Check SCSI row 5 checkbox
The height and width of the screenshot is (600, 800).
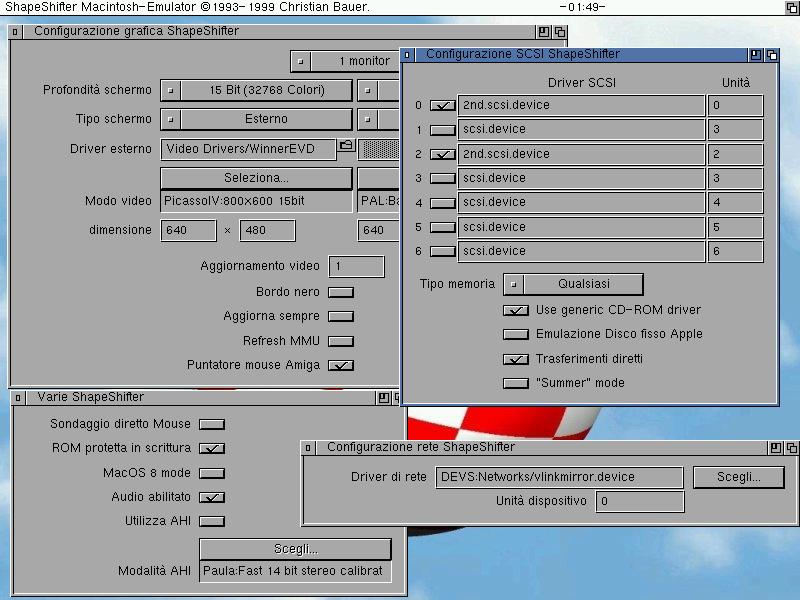(x=442, y=227)
